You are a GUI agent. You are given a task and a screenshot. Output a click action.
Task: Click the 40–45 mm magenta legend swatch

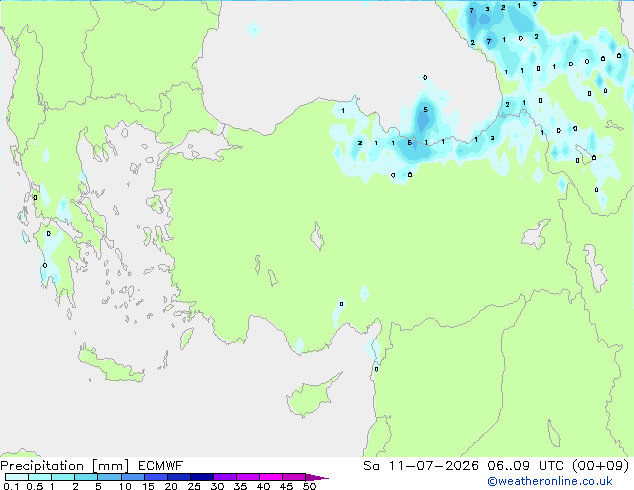[x=271, y=477]
